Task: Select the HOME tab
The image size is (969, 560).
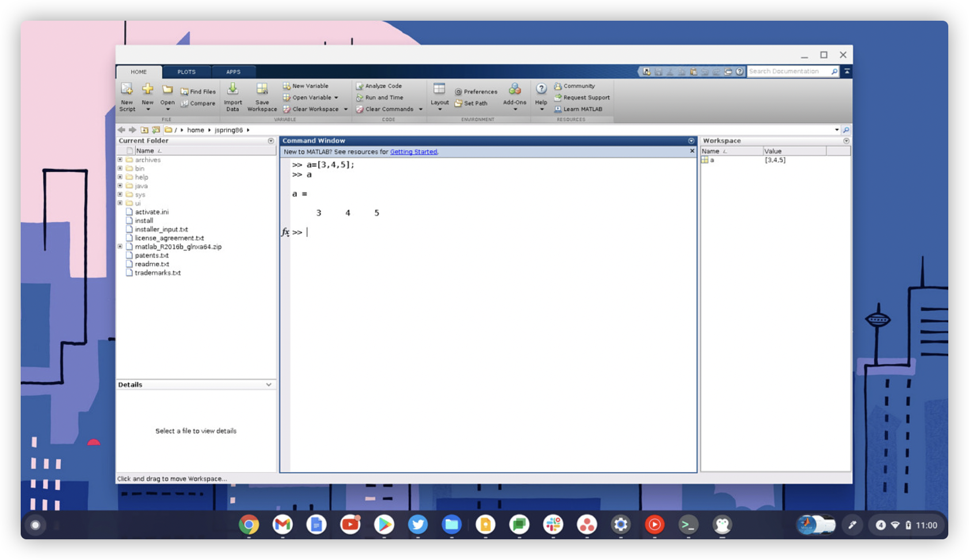Action: 139,72
